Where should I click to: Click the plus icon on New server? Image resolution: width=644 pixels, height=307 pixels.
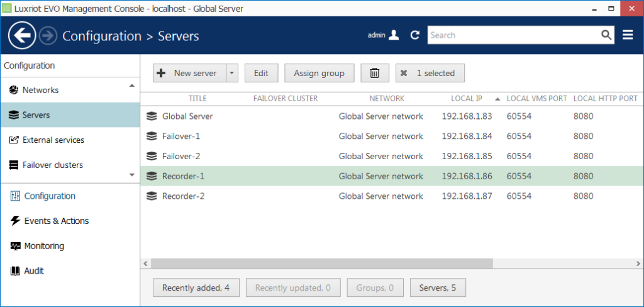pos(162,73)
